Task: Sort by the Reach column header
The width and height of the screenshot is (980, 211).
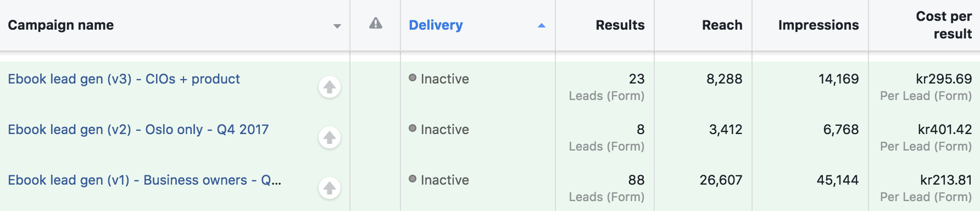Action: pyautogui.click(x=722, y=25)
